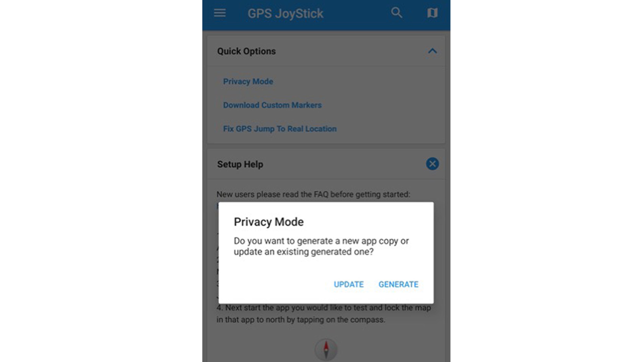Viewport: 644px width, 362px height.
Task: Click the search icon
Action: tap(397, 12)
